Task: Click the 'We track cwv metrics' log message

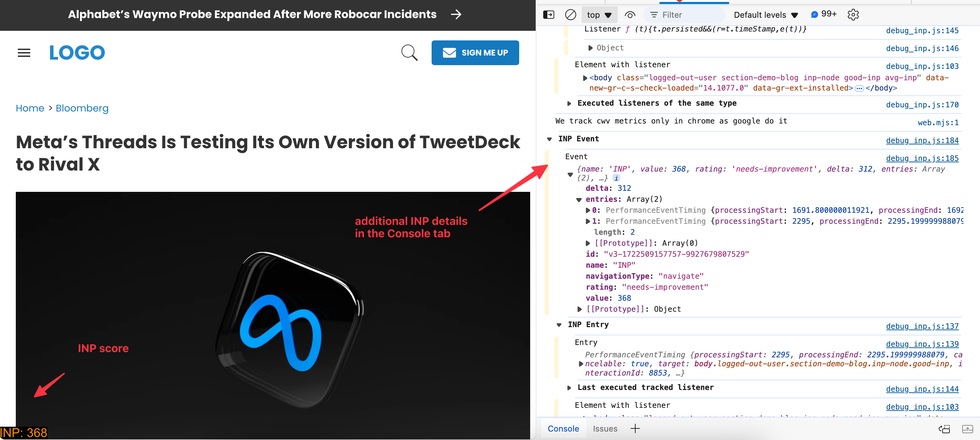Action: tap(671, 121)
